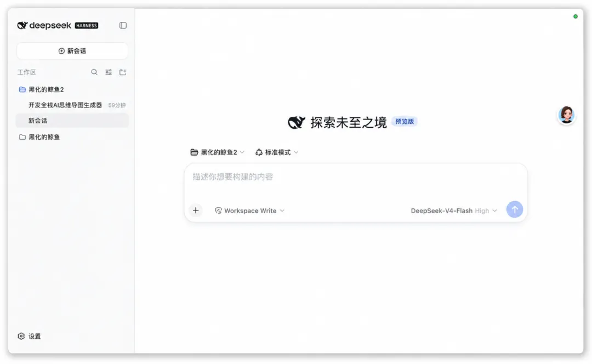Click the 预览版 preview badge
The image size is (592, 364).
pyautogui.click(x=405, y=122)
